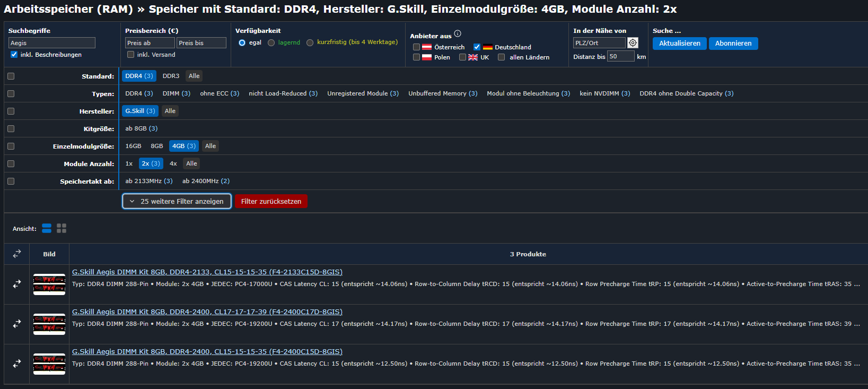The height and width of the screenshot is (389, 868).
Task: Choose Modul ohne Beleuchtung (3) filter
Action: pos(528,93)
